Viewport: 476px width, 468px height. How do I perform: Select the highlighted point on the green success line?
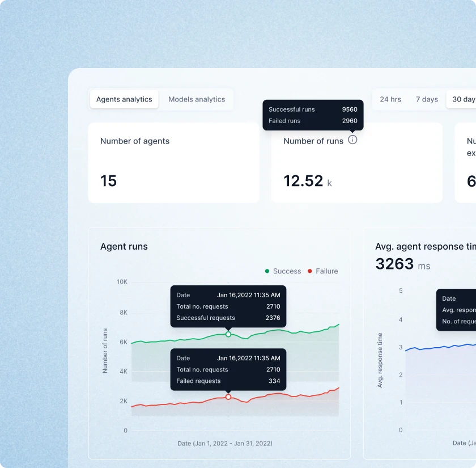pyautogui.click(x=228, y=334)
